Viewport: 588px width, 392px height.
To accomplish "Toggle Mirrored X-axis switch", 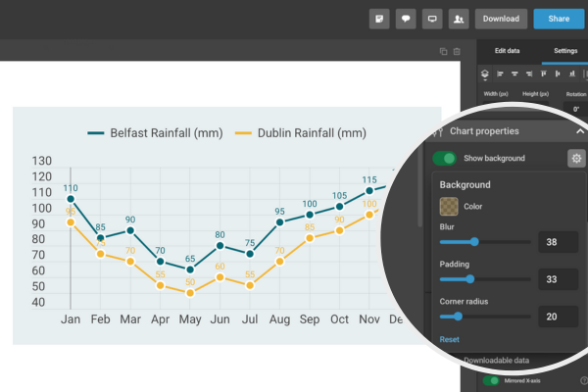I will [491, 380].
